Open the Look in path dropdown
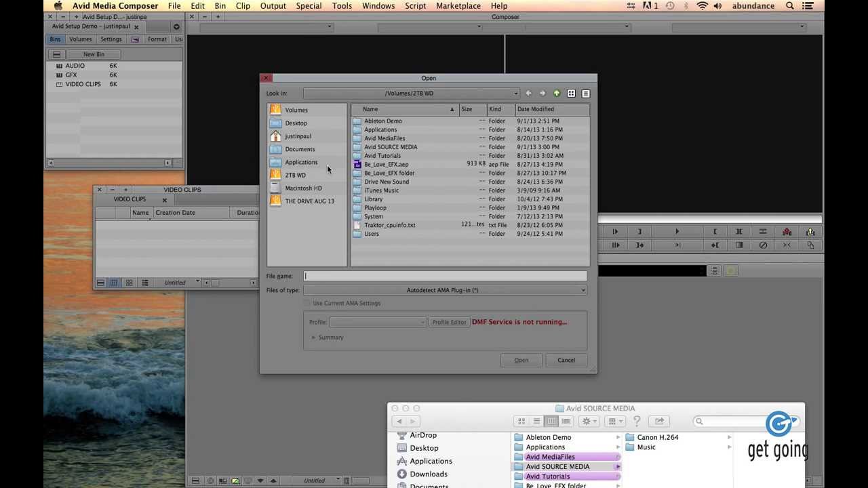Screen dimensions: 868x488 click(x=412, y=94)
